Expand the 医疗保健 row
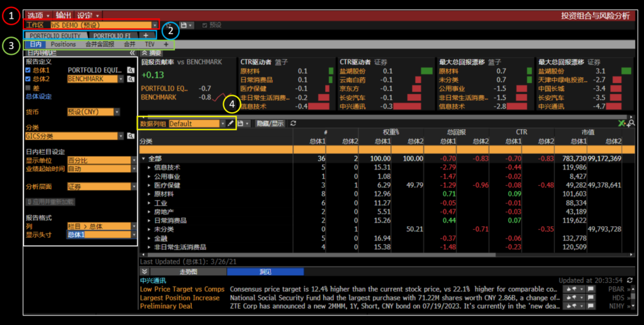Screen dimensions: 644x325 (150, 185)
